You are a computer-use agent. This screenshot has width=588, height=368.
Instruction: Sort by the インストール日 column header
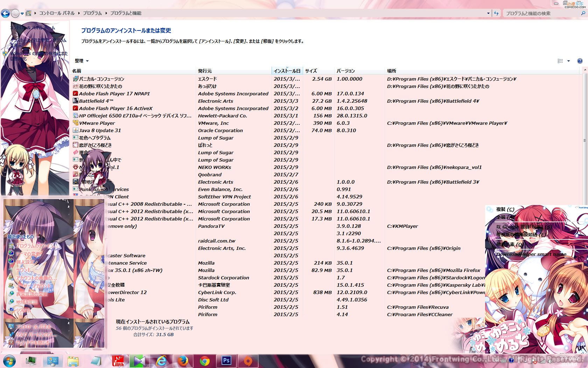pyautogui.click(x=287, y=71)
